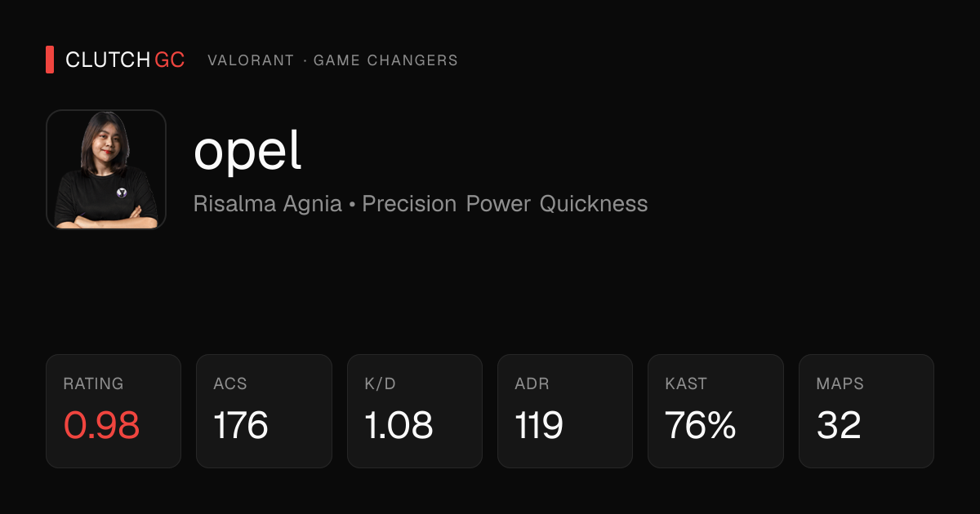980x514 pixels.
Task: Select the K/D stat card
Action: [415, 411]
